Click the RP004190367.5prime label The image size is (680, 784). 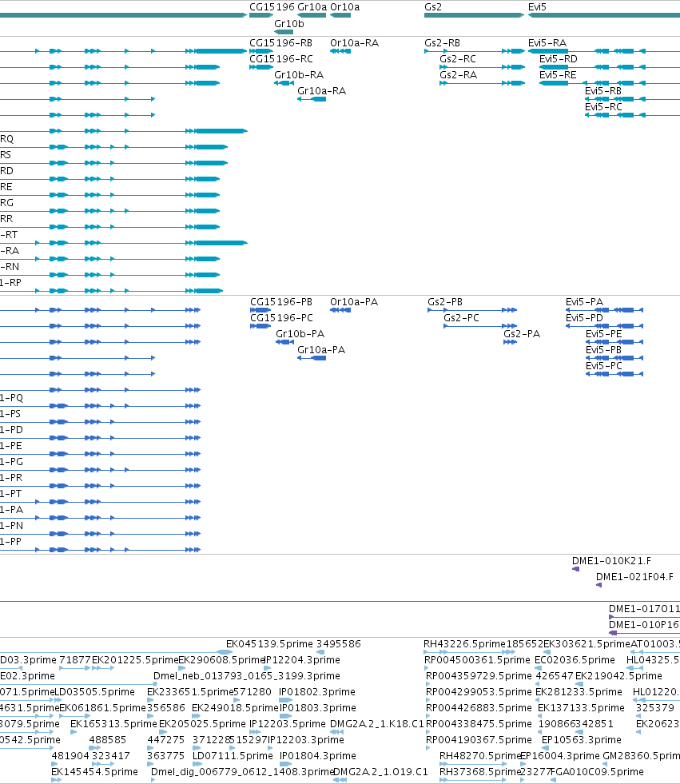pos(479,740)
